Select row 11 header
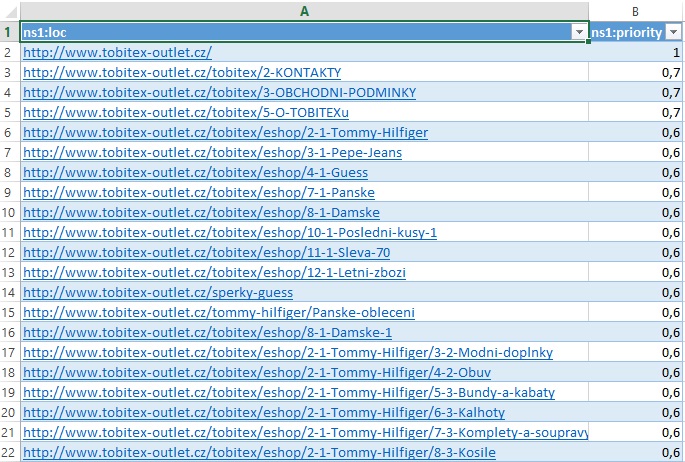Screen dimensions: 685x462 pyautogui.click(x=10, y=233)
